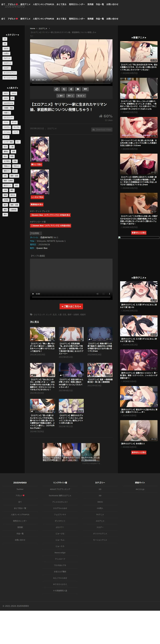Click the sample video fullscreen icon
This screenshot has width=160, height=644.
[x=104, y=294]
